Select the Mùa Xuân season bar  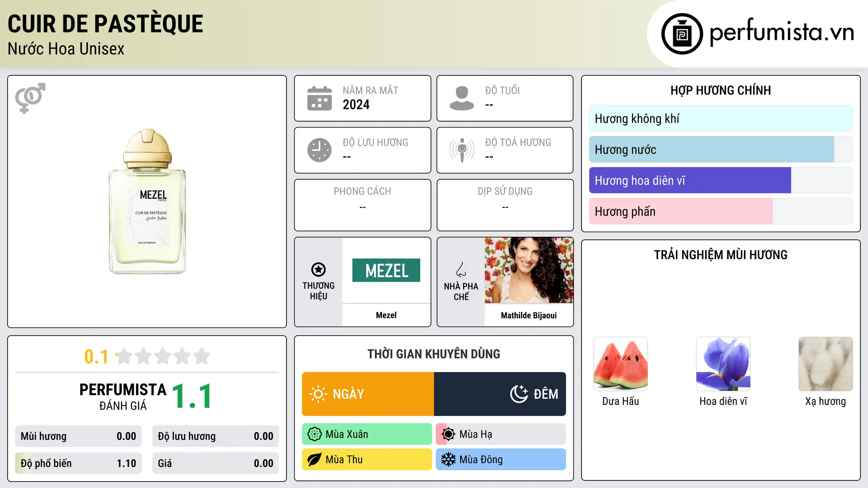(367, 434)
